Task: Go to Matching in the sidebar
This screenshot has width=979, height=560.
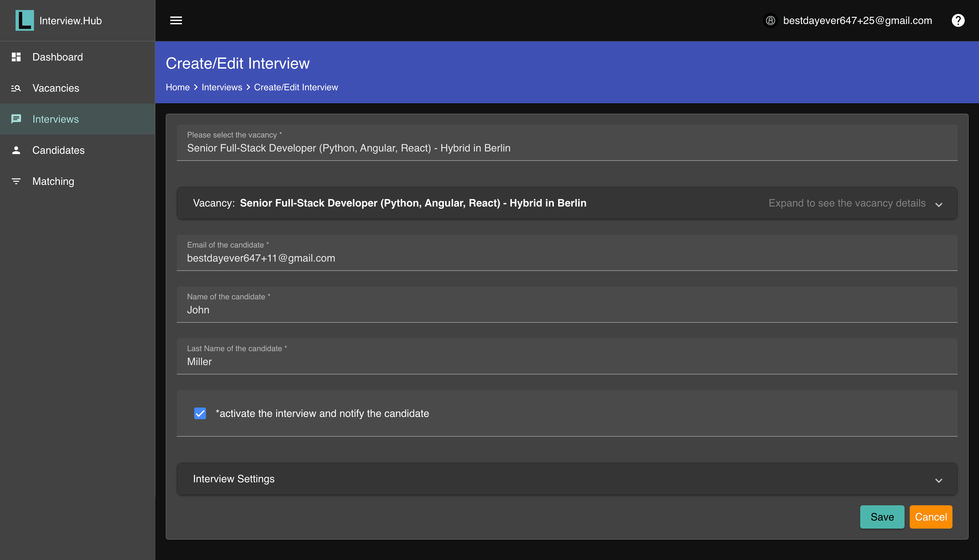Action: pyautogui.click(x=53, y=181)
